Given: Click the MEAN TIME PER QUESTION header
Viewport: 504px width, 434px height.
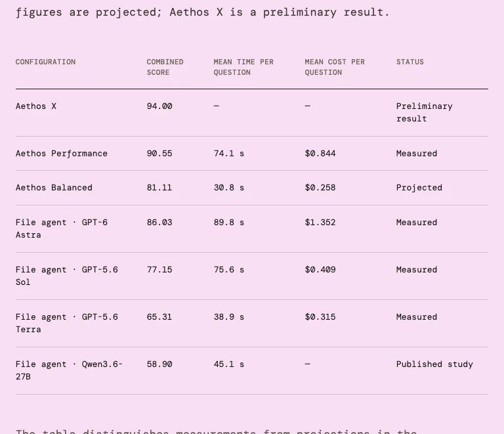Looking at the screenshot, I should click(x=243, y=67).
